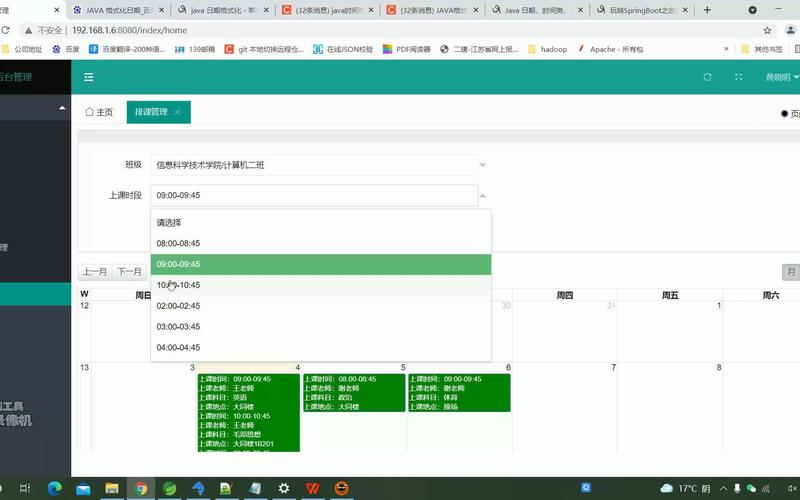Open the 百度 bookmark
Viewport: 800px width, 500px height.
(x=66, y=49)
